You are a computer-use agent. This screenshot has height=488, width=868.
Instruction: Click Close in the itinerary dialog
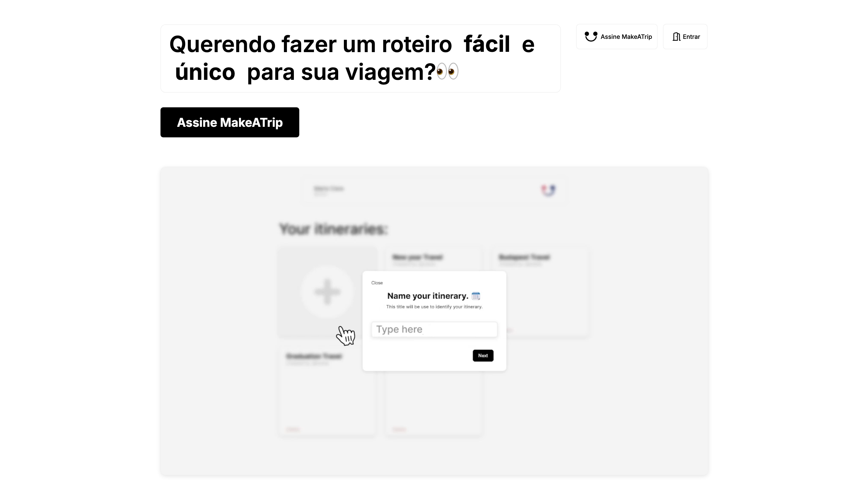point(377,283)
